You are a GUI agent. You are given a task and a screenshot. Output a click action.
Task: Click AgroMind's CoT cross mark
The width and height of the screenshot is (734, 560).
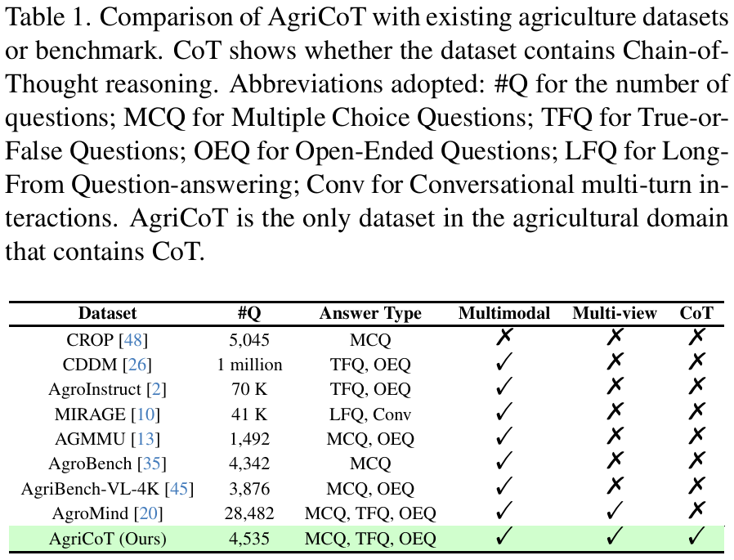tap(696, 513)
